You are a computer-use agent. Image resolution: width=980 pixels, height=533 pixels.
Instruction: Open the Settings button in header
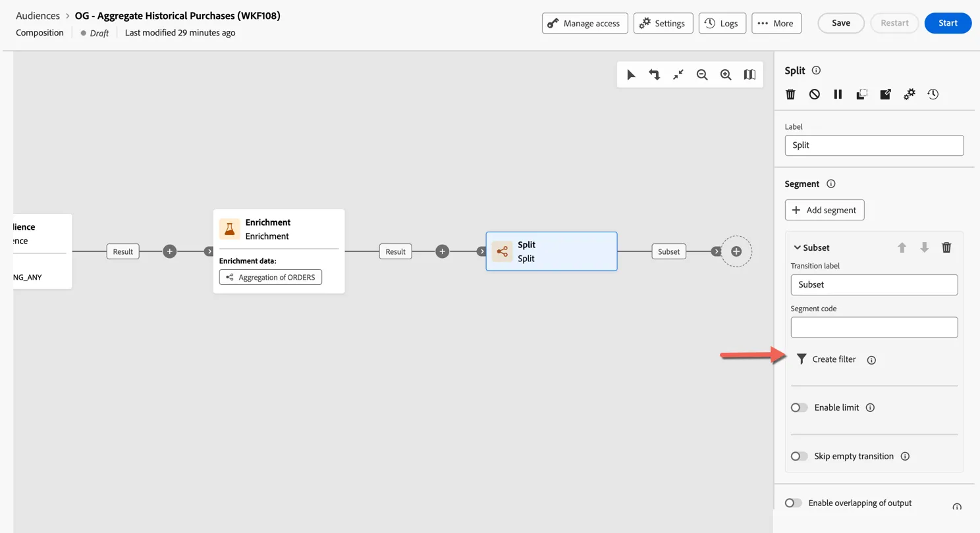click(663, 23)
